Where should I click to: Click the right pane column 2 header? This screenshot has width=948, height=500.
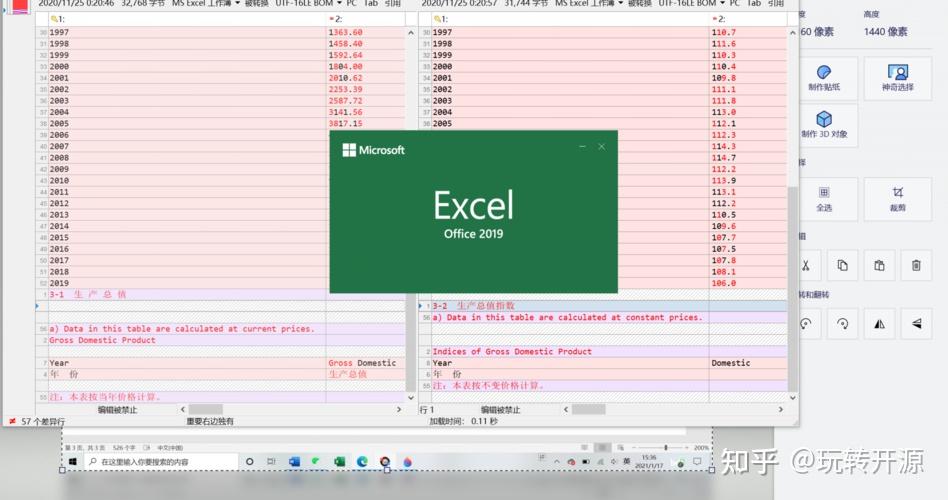[748, 19]
